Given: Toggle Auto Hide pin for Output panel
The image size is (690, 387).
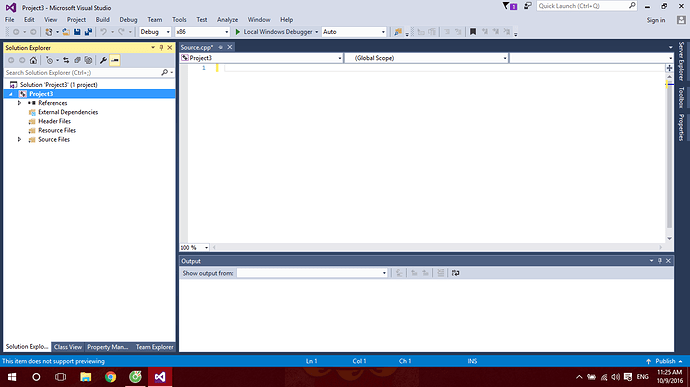Looking at the screenshot, I should coord(660,261).
